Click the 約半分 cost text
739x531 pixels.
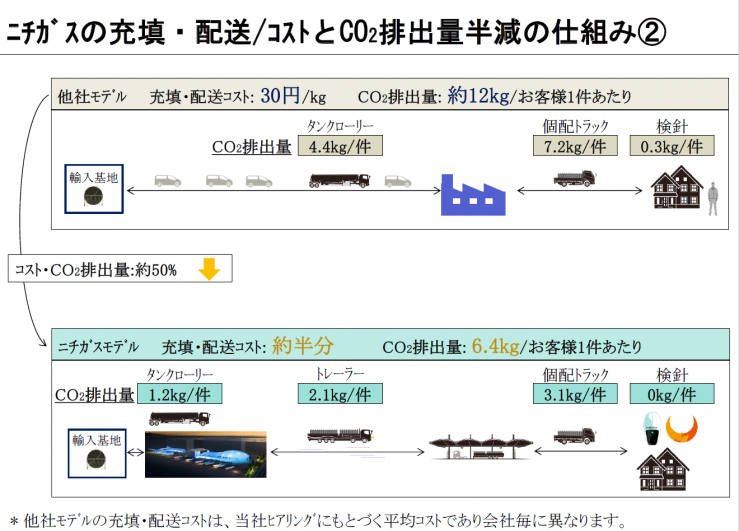pos(303,346)
